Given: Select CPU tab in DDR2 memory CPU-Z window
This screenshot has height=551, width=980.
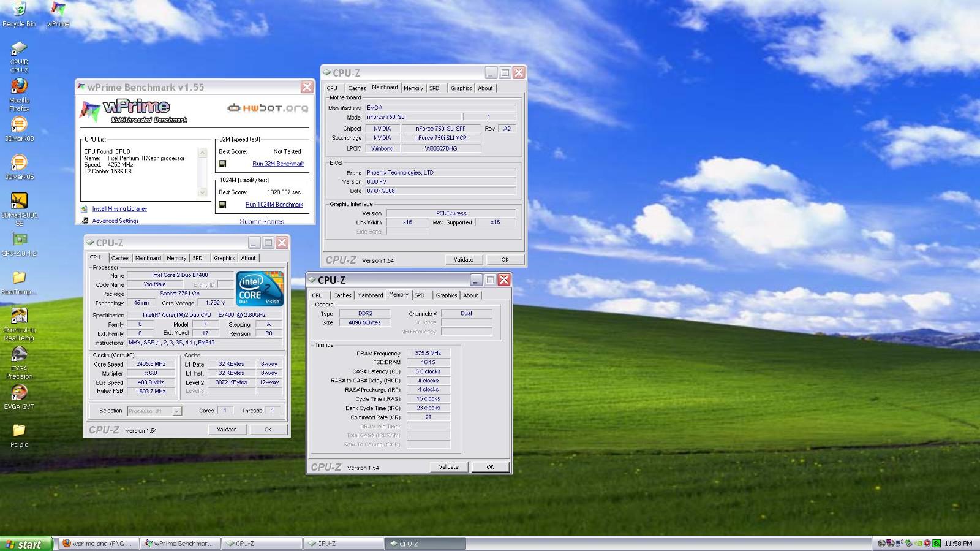Looking at the screenshot, I should click(x=317, y=295).
